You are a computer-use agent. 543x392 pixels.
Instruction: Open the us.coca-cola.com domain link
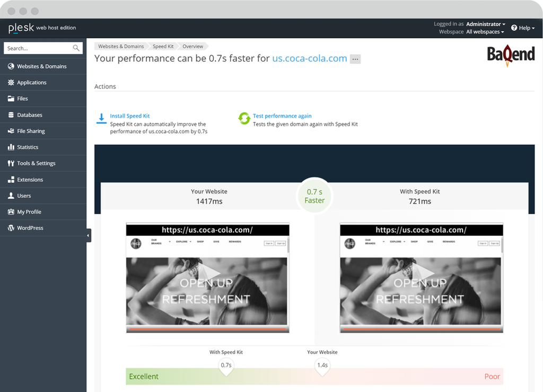310,58
